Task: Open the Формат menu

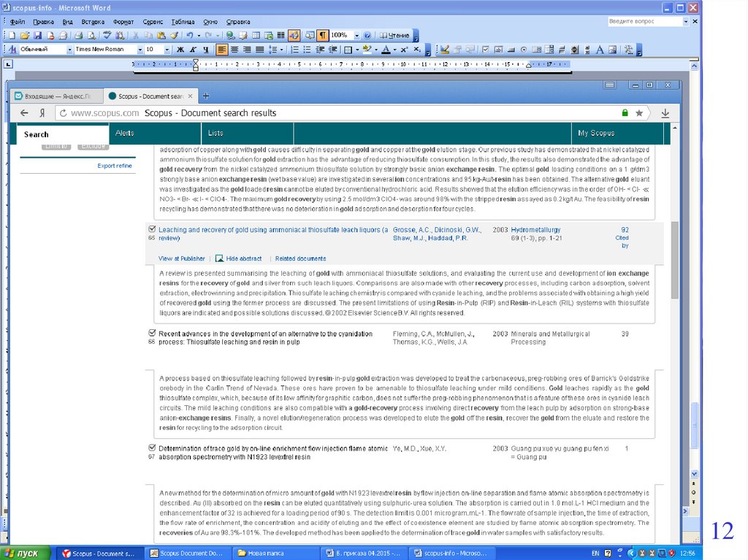Action: point(123,22)
